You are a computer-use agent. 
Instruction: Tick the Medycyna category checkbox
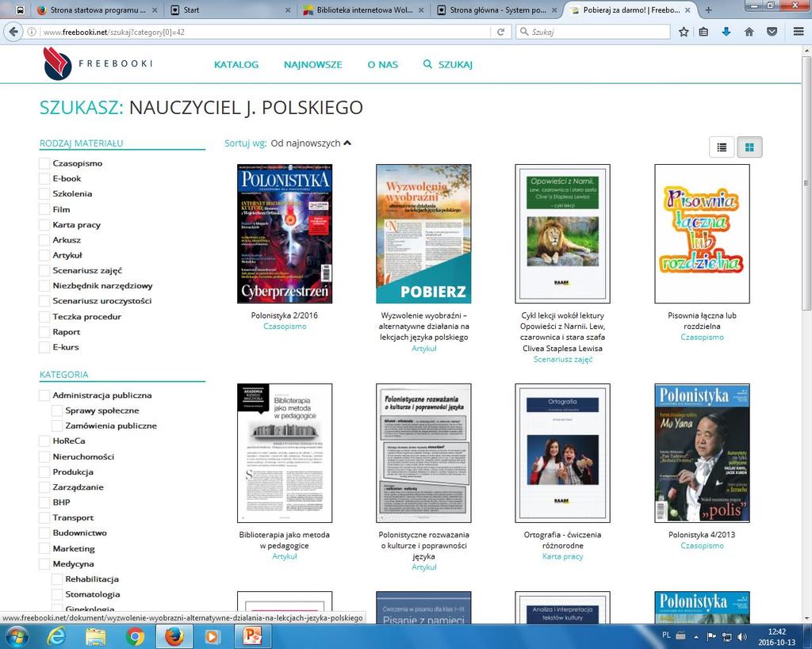(44, 564)
